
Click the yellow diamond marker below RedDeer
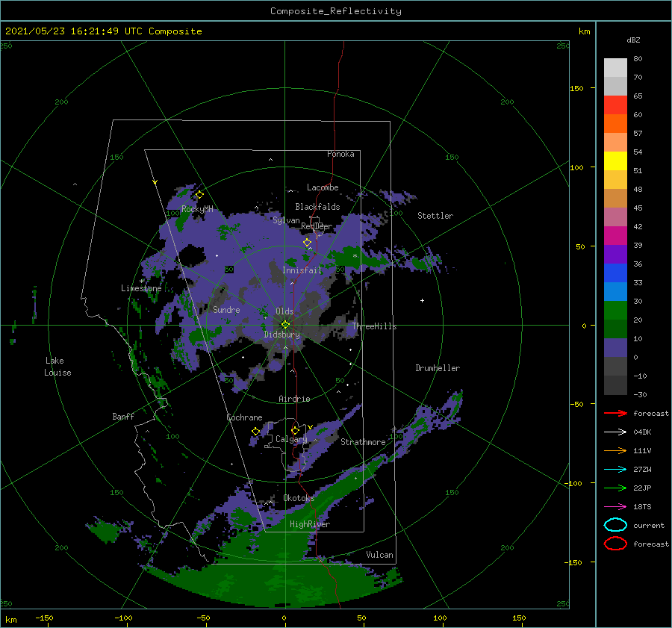(x=308, y=243)
